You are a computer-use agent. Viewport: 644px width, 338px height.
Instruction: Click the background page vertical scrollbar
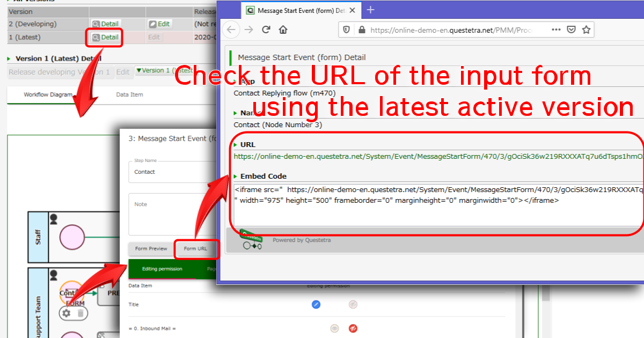[x=546, y=311]
